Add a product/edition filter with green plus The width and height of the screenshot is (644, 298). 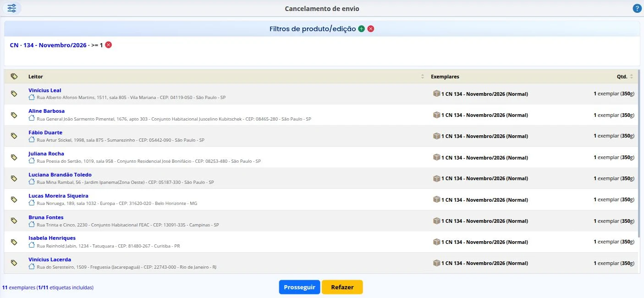tap(361, 29)
